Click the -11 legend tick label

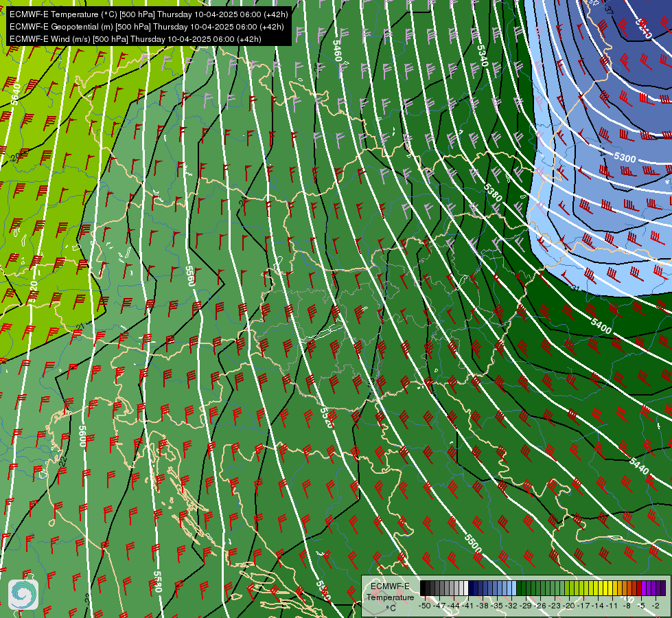click(x=613, y=606)
